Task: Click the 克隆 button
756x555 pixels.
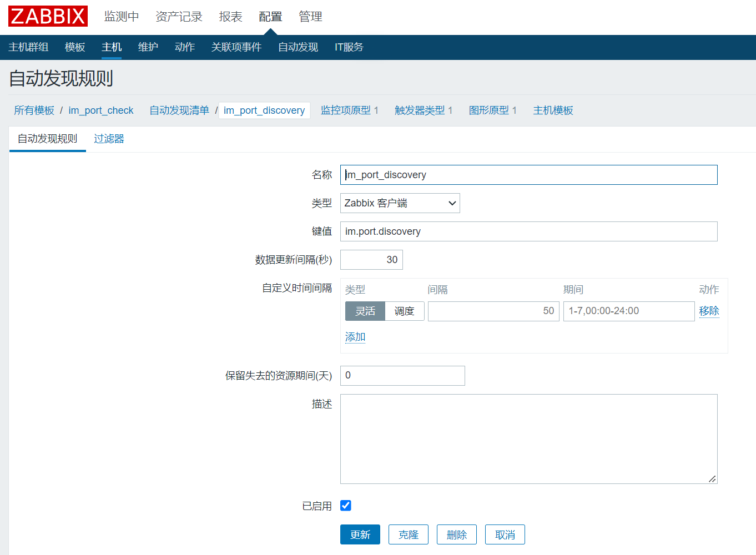Action: tap(409, 534)
